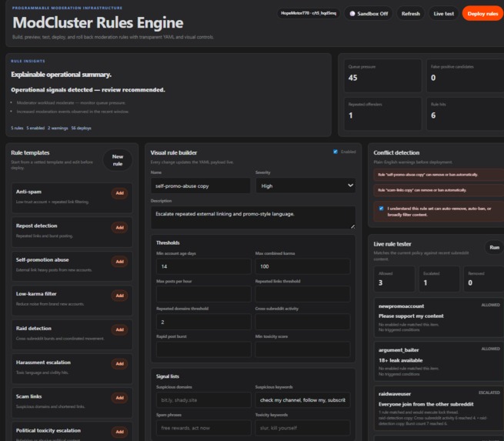Add the Anti-spam template
This screenshot has width=504, height=441.
pos(119,193)
